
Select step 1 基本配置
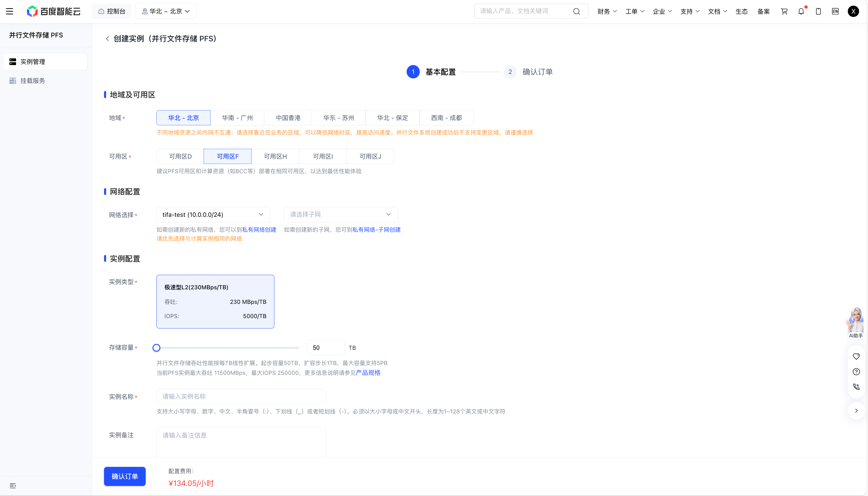431,72
